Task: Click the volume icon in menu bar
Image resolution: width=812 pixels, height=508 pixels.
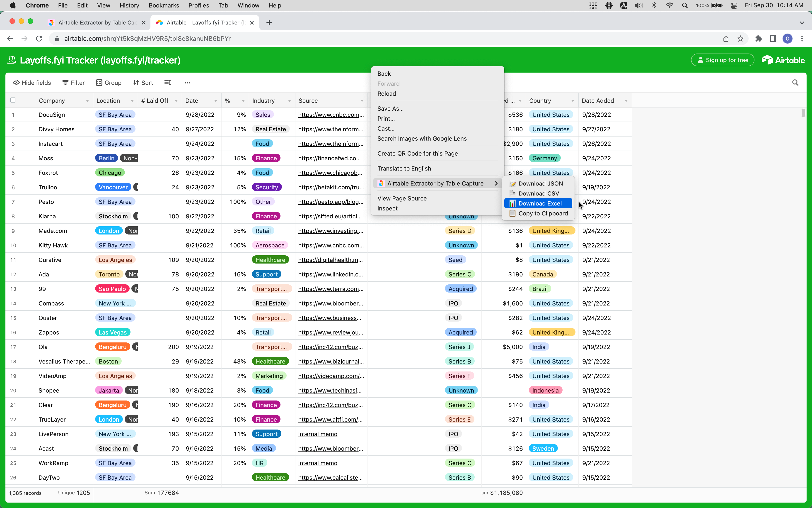Action: (638, 5)
